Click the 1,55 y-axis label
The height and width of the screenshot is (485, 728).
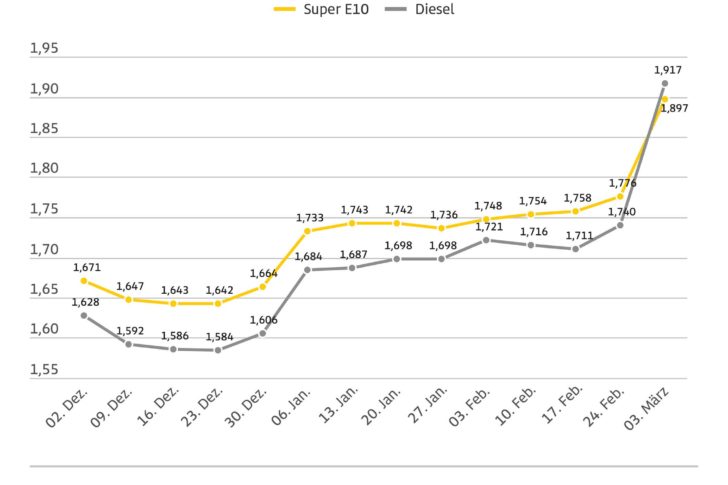pyautogui.click(x=45, y=370)
